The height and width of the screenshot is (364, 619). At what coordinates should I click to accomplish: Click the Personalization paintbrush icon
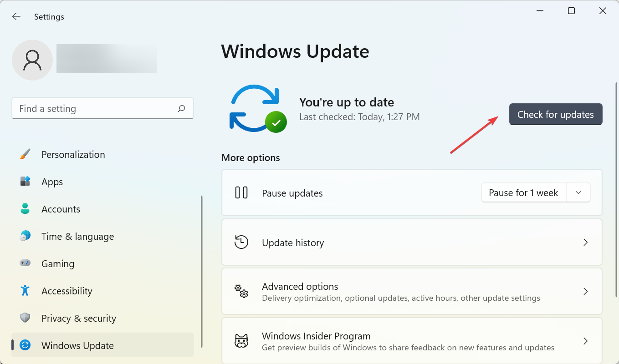(x=25, y=154)
